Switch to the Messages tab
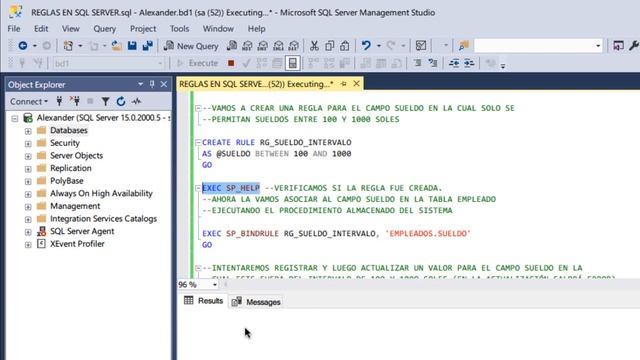Screen dimensions: 640x360 click(256, 302)
